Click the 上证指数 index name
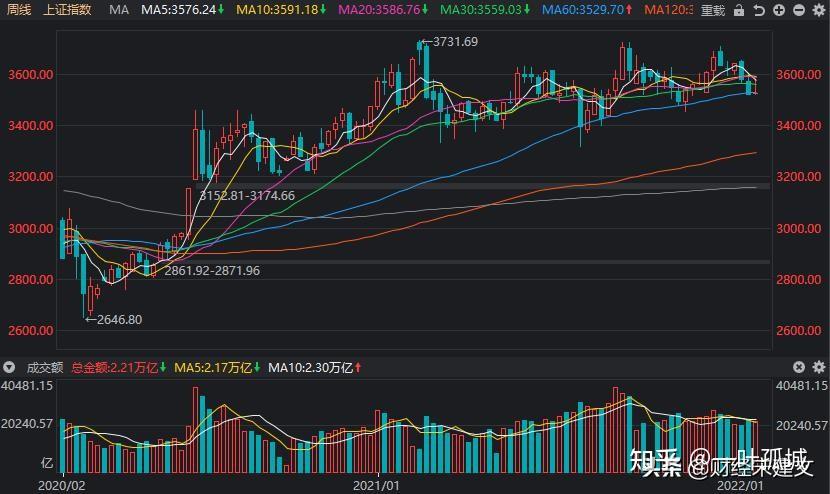Image resolution: width=830 pixels, height=494 pixels. 67,10
